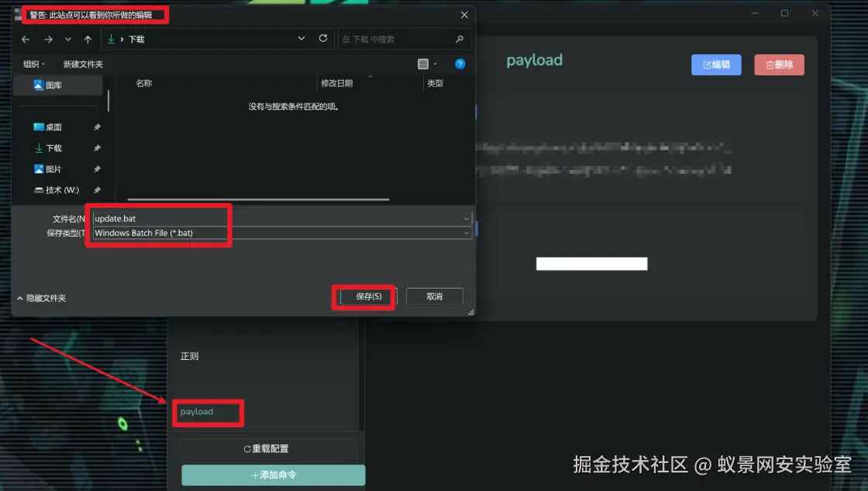Refresh the 下载 folder view
The height and width of the screenshot is (491, 868).
323,38
